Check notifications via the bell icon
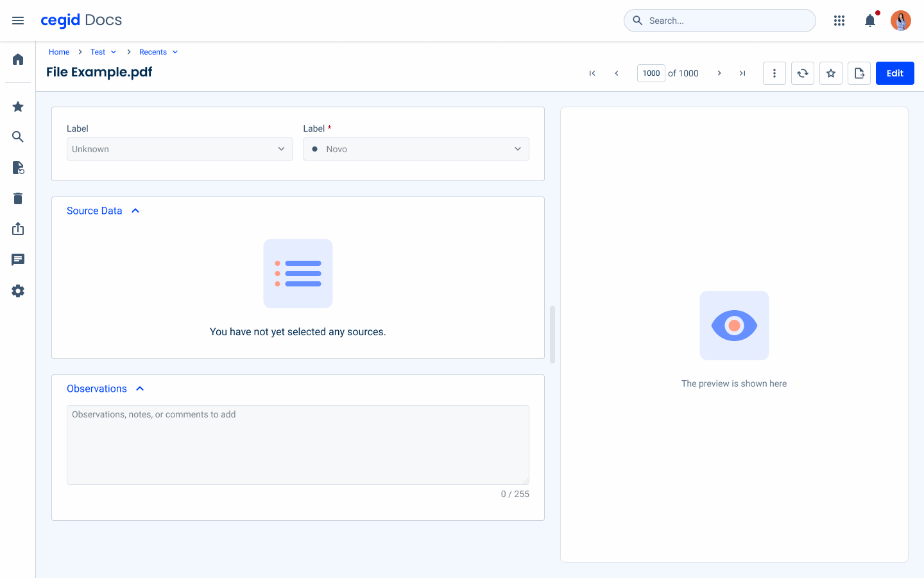924x578 pixels. (x=869, y=20)
